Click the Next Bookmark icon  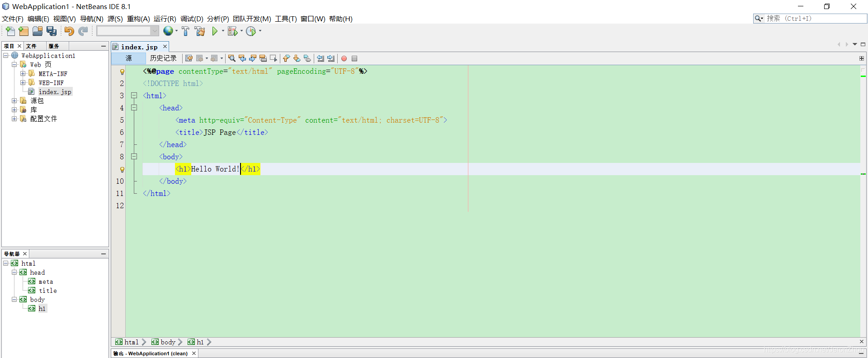point(297,58)
